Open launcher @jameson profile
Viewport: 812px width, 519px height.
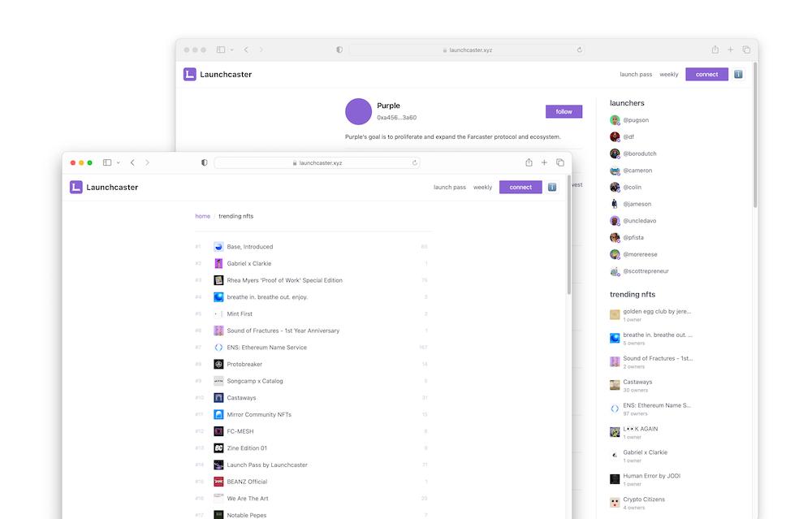(x=631, y=204)
